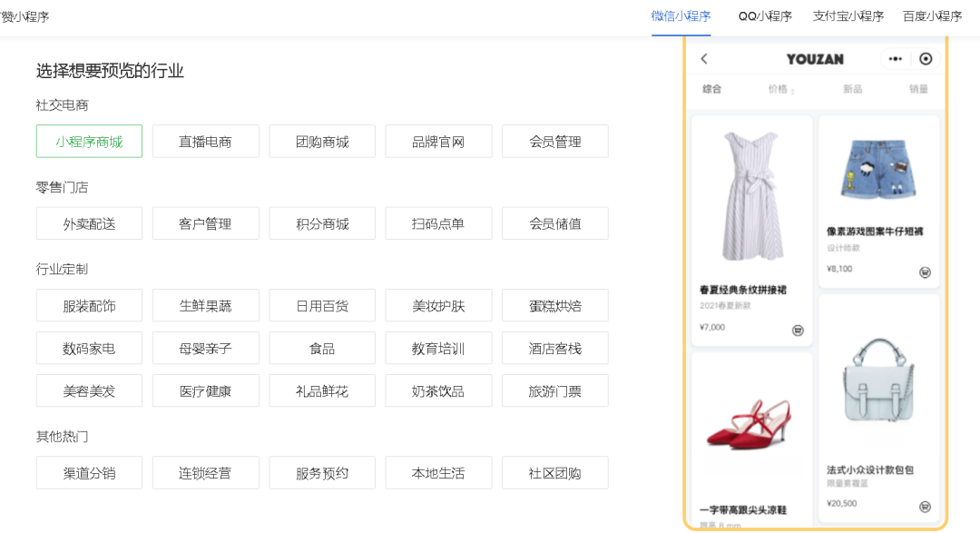
Task: Select the 小程序商城 industry option
Action: pyautogui.click(x=89, y=142)
